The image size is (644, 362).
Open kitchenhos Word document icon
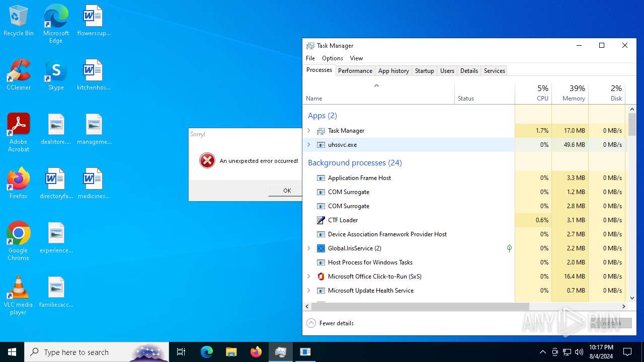94,75
